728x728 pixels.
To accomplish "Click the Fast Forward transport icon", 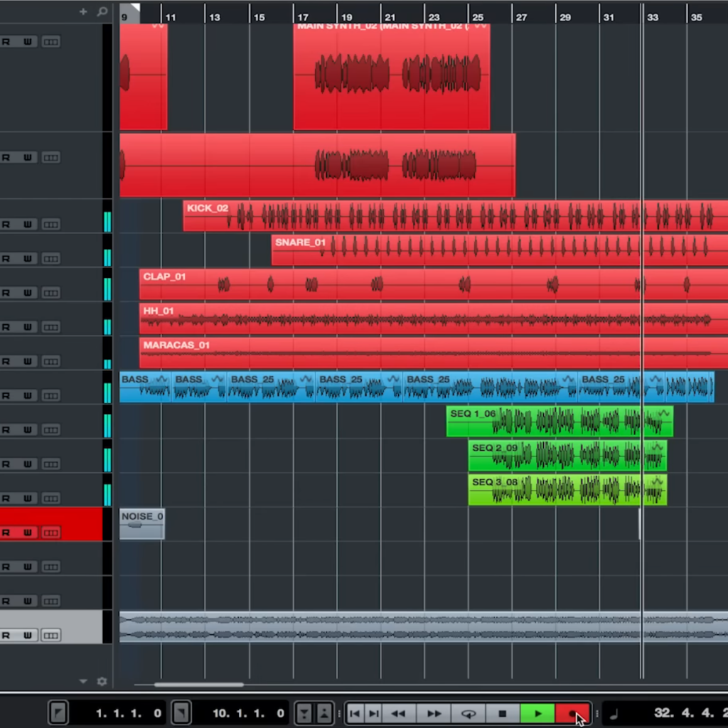I will click(434, 713).
